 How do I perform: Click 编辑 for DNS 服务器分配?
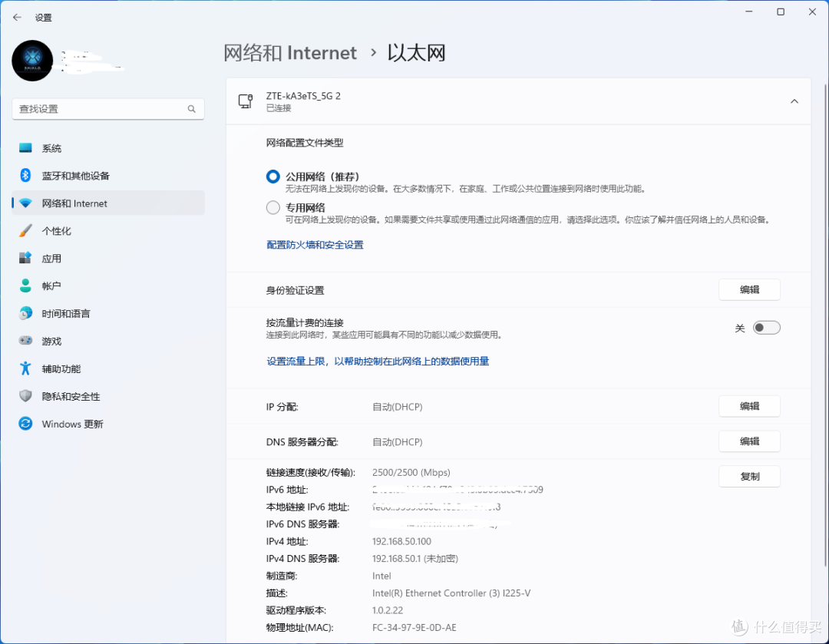(749, 441)
